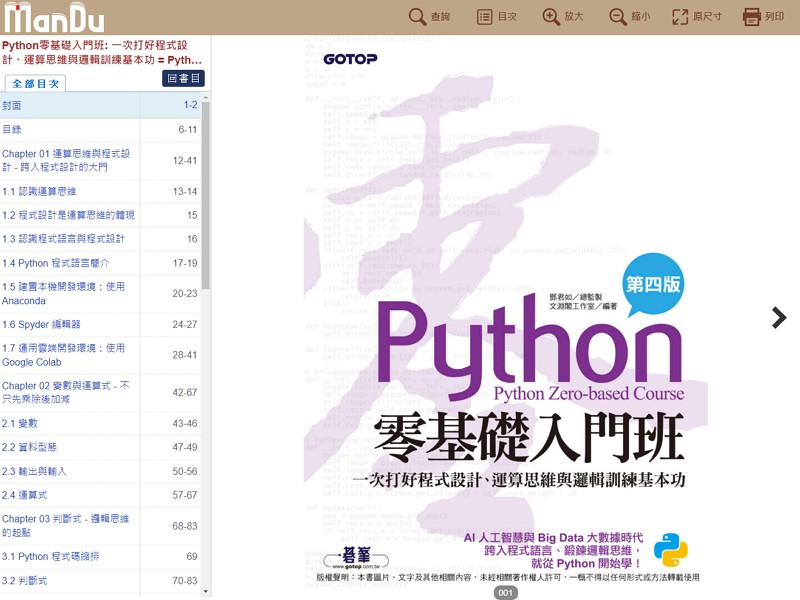Screen dimensions: 800x600
Task: Jump to 目錄 pages 6-11
Action: point(70,130)
